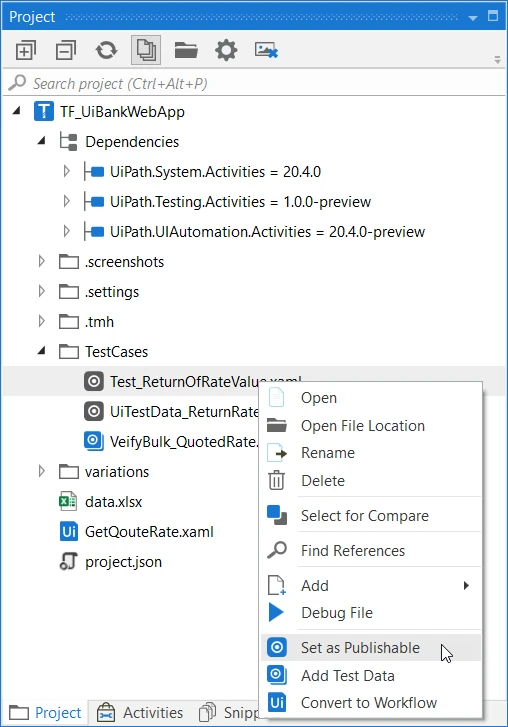Screen dimensions: 508x727
Task: Expand the .screenshots folder
Action: 41,261
